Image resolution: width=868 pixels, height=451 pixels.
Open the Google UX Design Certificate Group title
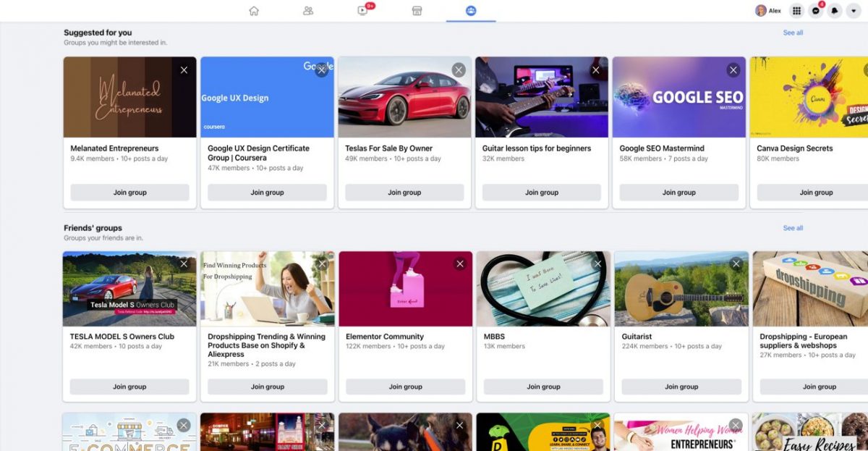point(258,153)
